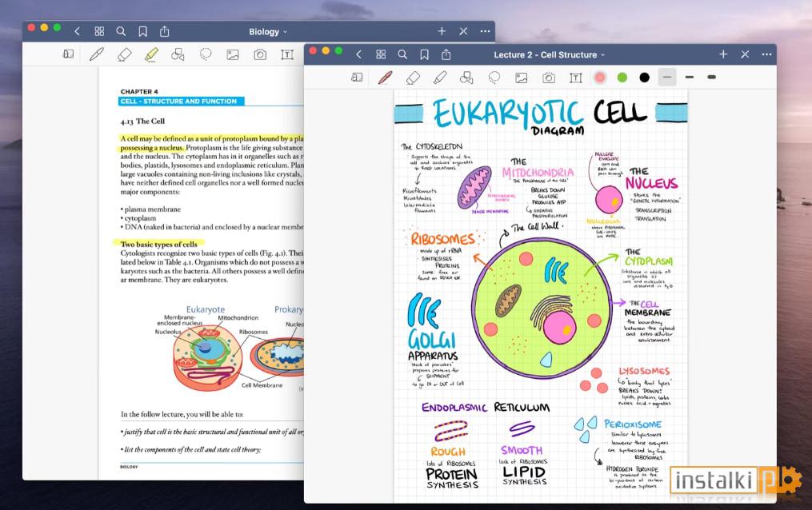Image resolution: width=812 pixels, height=510 pixels.
Task: Select the thinnest stroke width
Action: coord(667,78)
